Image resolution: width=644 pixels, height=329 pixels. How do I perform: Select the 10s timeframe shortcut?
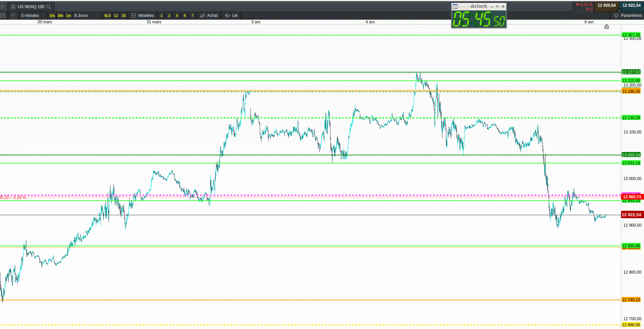tap(52, 15)
